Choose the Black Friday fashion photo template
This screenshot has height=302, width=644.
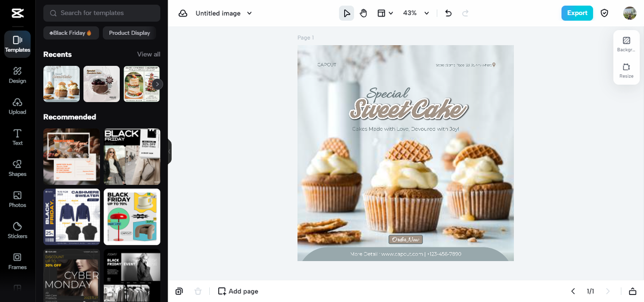132,156
